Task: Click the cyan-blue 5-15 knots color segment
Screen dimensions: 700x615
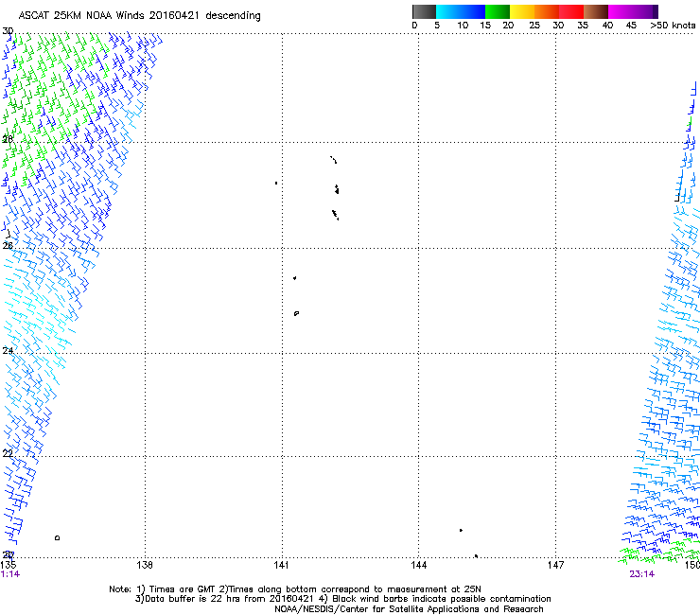Action: (x=461, y=11)
